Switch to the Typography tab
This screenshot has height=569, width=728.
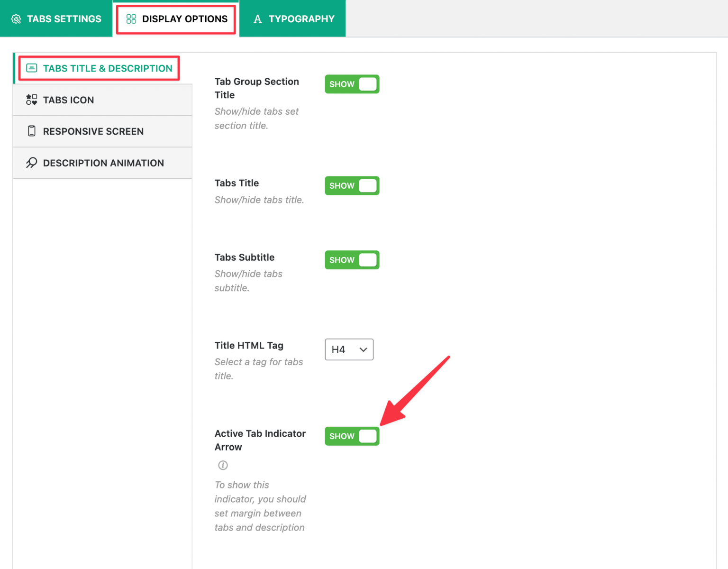click(292, 18)
